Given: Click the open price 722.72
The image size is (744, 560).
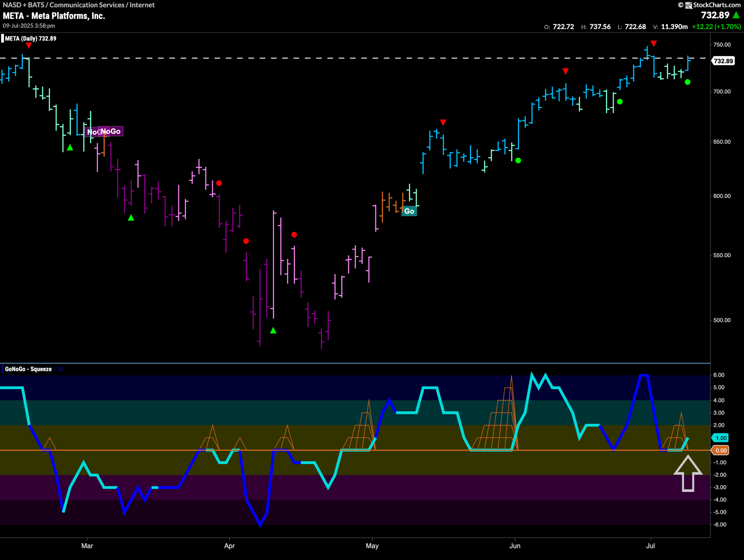Looking at the screenshot, I should pos(563,26).
